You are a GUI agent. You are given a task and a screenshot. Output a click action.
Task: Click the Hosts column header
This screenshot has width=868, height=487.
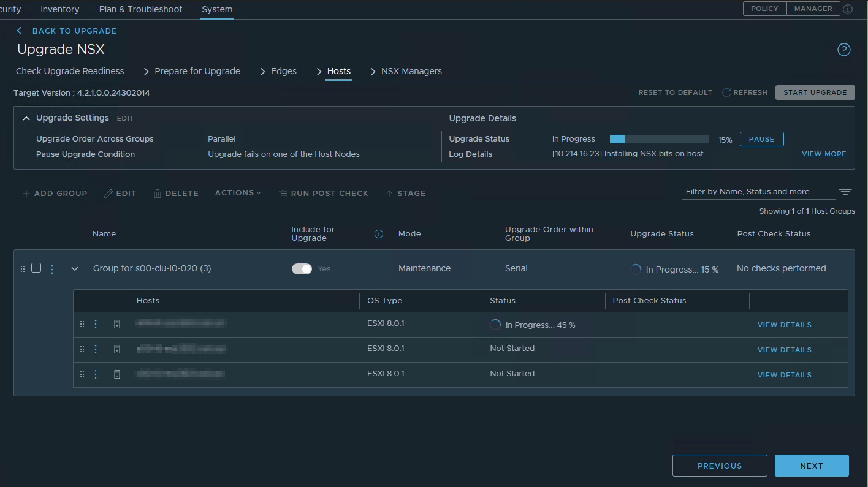pos(148,301)
